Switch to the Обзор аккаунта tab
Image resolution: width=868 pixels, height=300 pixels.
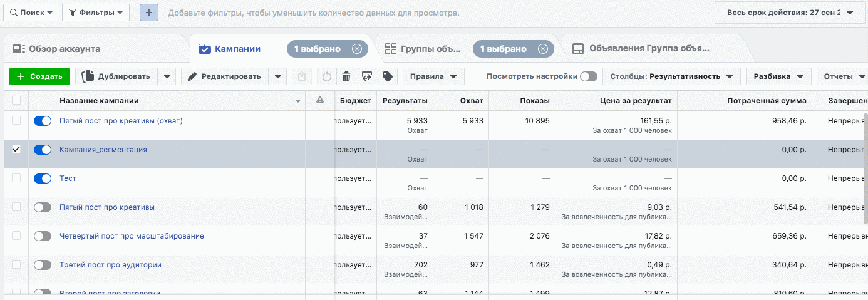65,49
